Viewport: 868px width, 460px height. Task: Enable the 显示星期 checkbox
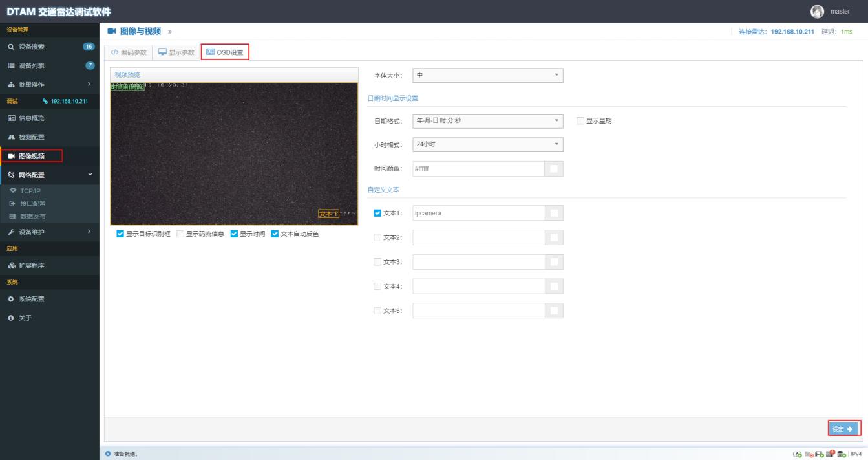(580, 121)
